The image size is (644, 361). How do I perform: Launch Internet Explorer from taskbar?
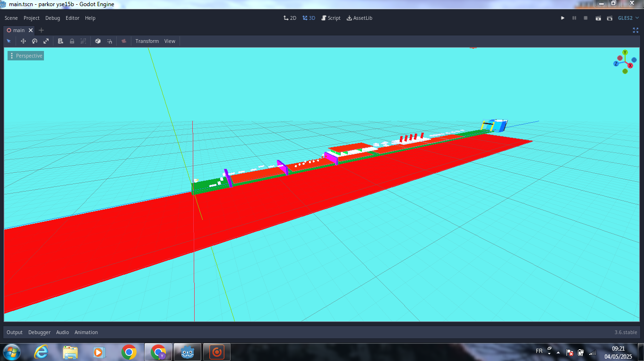(x=42, y=352)
